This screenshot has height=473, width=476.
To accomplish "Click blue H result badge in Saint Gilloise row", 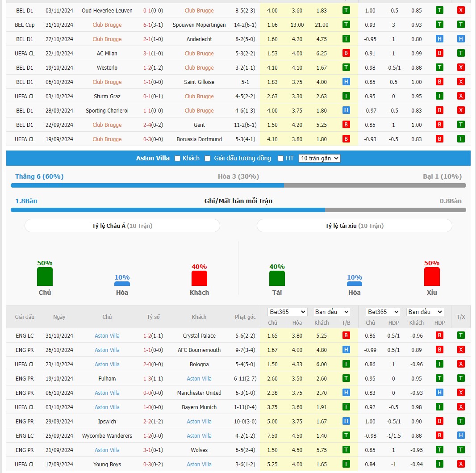I will (x=346, y=82).
